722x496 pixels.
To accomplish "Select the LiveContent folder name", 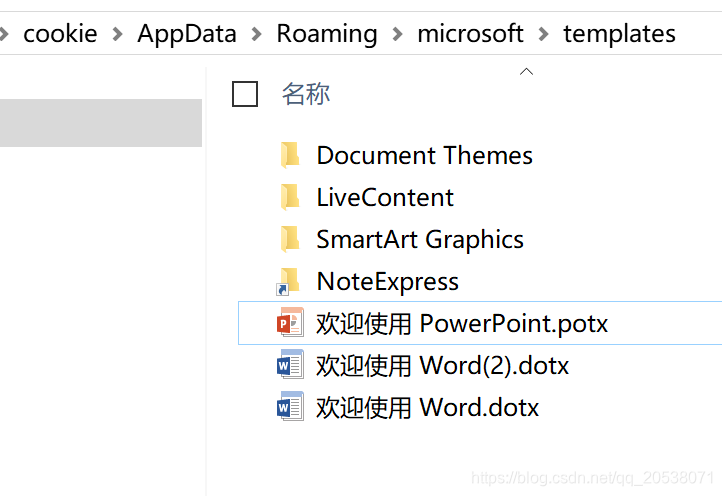I will click(385, 197).
